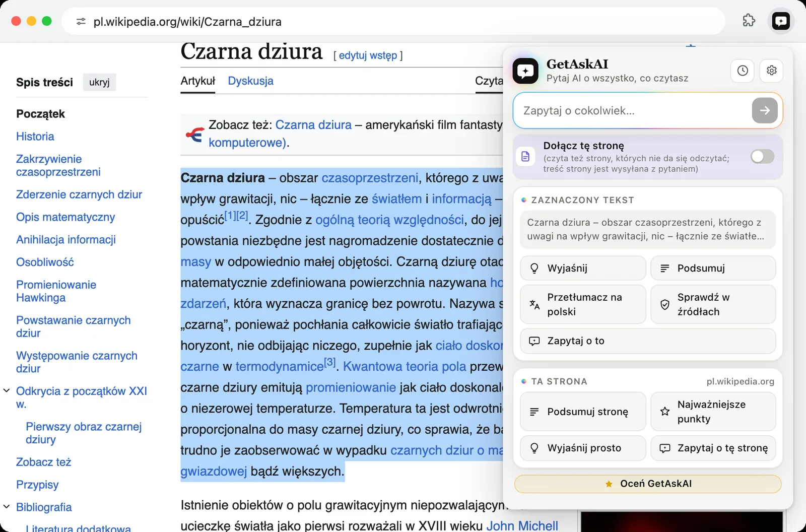Select Najważniejsze punkty
Viewport: 806px width, 532px height.
[x=713, y=412]
